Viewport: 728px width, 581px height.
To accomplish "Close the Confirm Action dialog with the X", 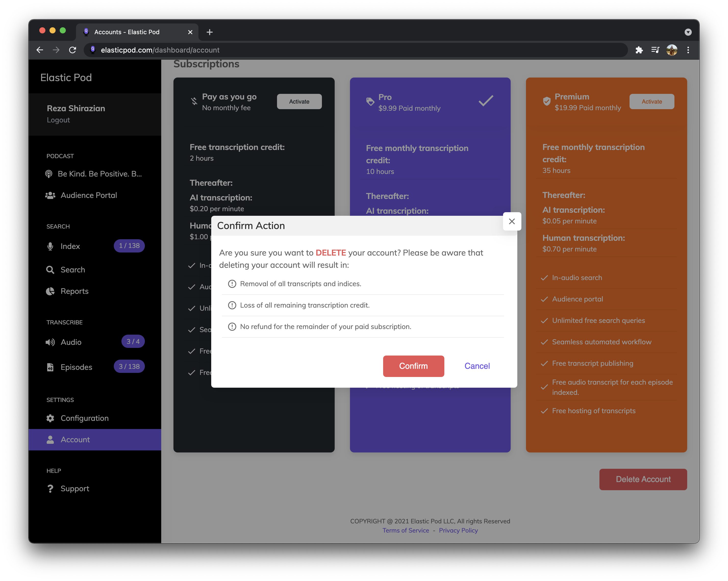I will pyautogui.click(x=511, y=221).
